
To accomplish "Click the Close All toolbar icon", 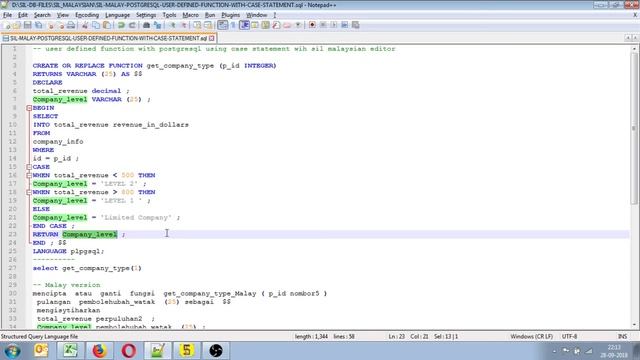I will point(60,25).
